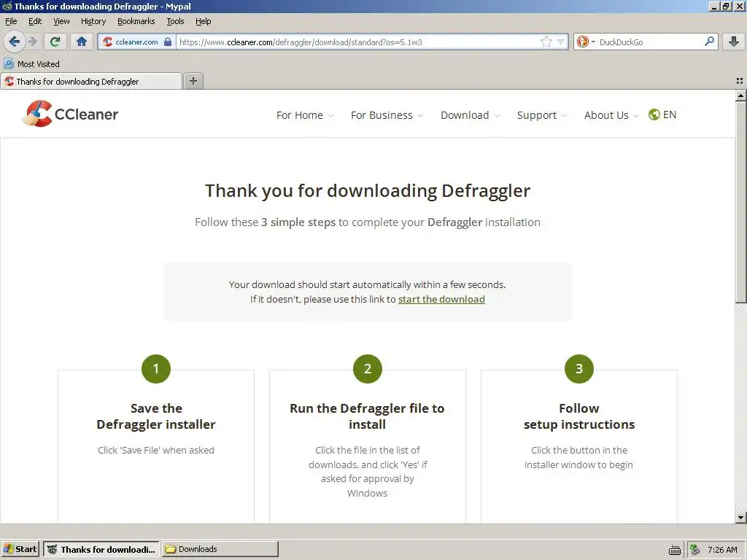The width and height of the screenshot is (747, 560).
Task: Click the CCleaner logo
Action: 71,114
